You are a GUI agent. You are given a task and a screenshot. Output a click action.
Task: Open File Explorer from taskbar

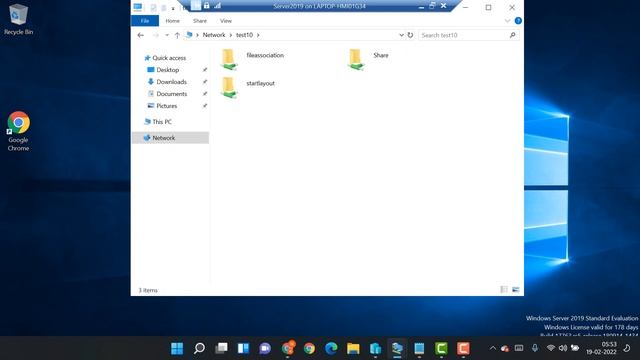click(353, 349)
